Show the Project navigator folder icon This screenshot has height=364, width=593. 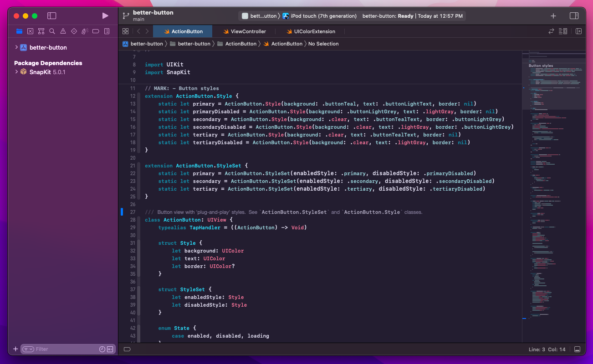[x=19, y=31]
